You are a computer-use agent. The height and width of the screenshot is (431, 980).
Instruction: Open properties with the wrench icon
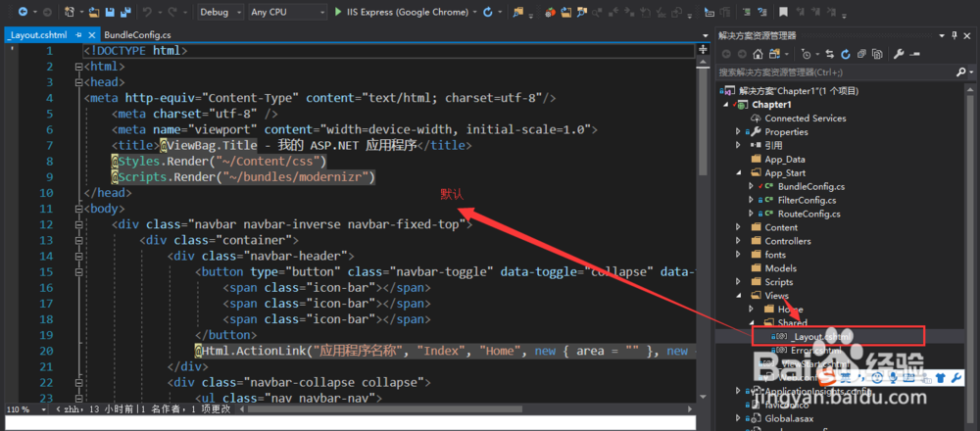(899, 54)
